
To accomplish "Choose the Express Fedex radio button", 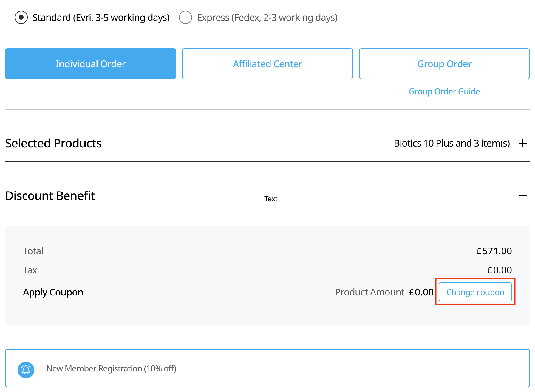I will click(185, 18).
